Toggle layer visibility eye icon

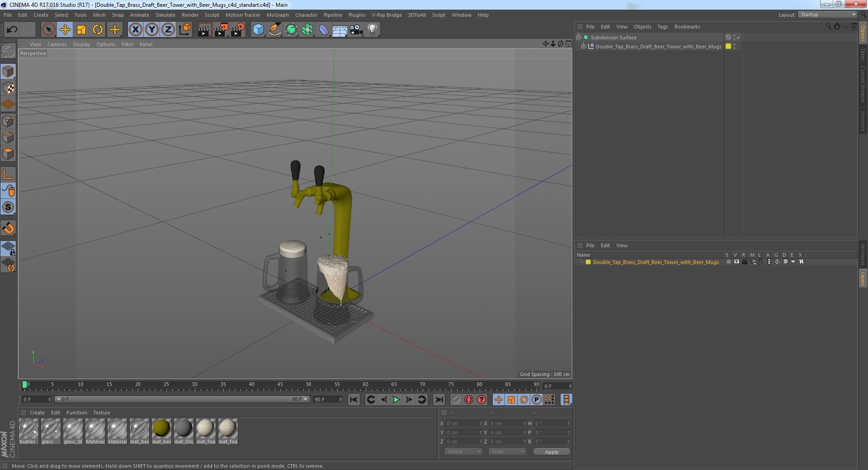(x=736, y=262)
